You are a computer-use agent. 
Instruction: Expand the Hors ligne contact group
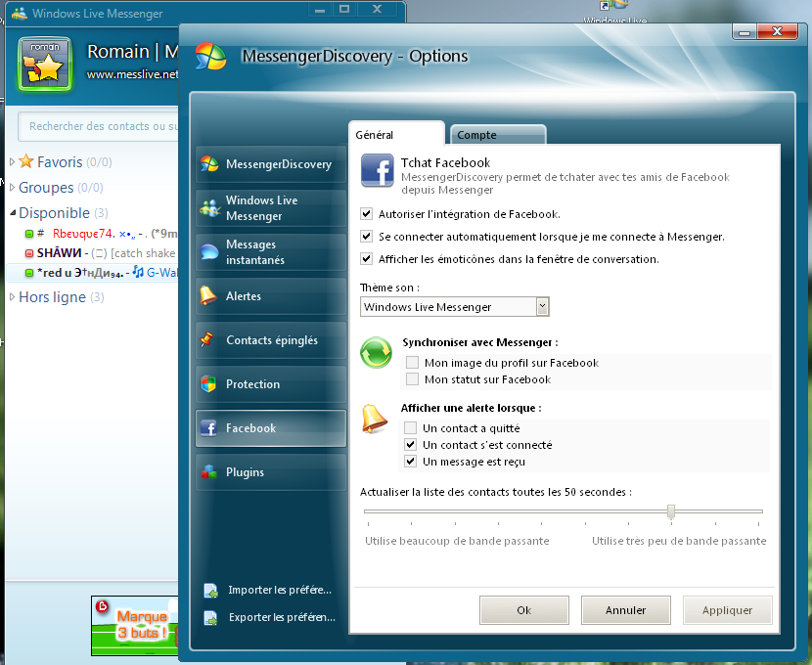coord(12,297)
